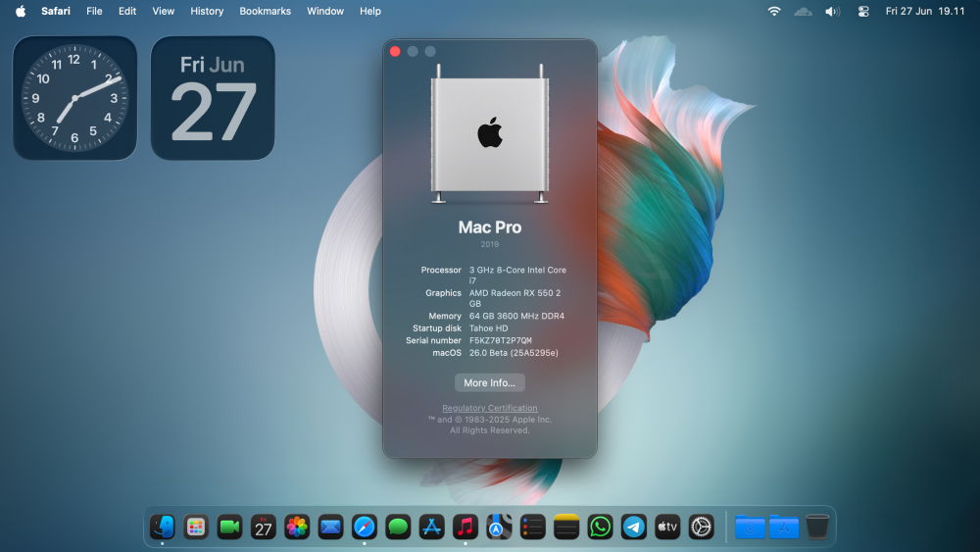Open Reminders from the Dock

(x=533, y=527)
